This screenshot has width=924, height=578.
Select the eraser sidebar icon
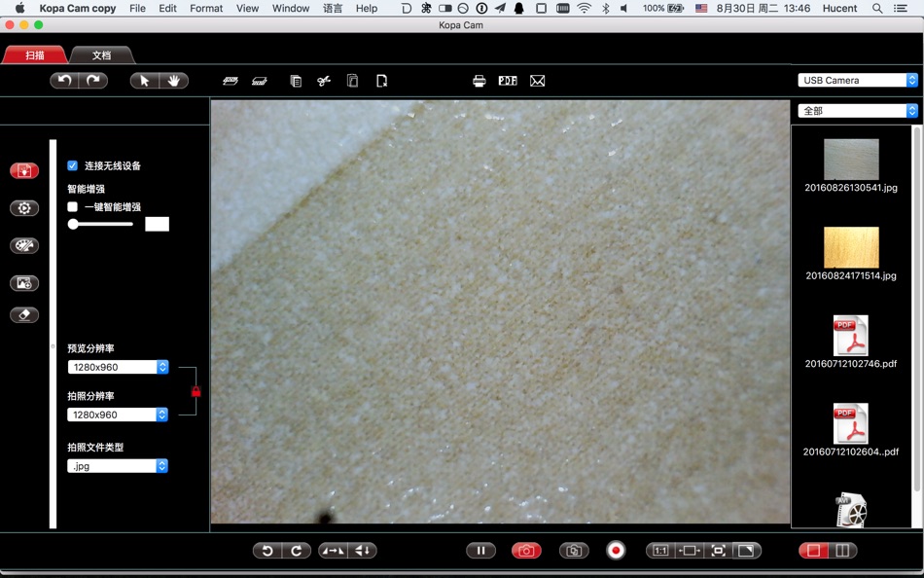[x=24, y=315]
